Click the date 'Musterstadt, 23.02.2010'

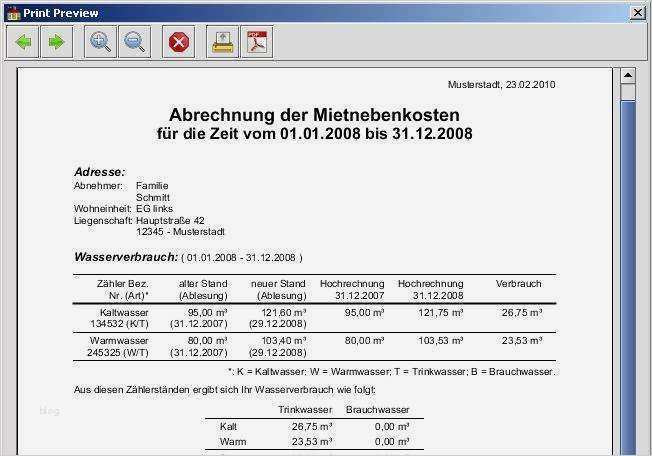click(x=501, y=84)
